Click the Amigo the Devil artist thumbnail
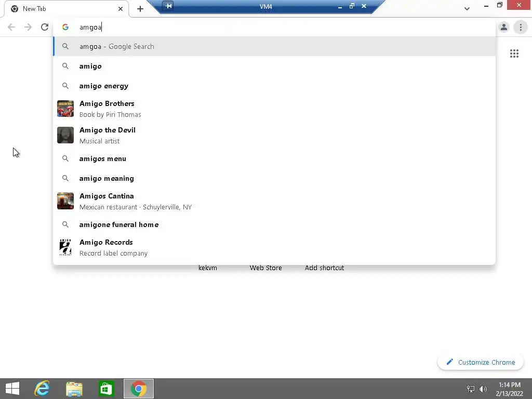Screen dimensions: 532x399 (65, 135)
